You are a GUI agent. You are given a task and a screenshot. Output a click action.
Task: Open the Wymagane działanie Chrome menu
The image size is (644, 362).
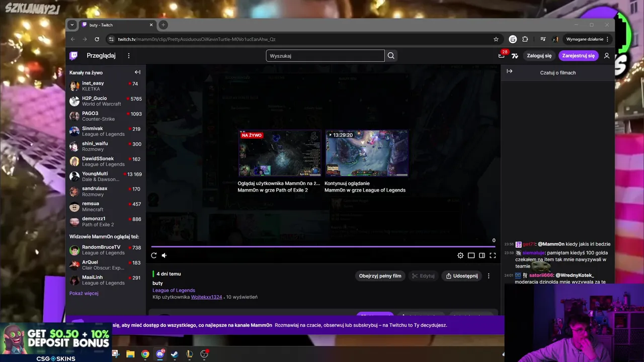[x=588, y=39]
